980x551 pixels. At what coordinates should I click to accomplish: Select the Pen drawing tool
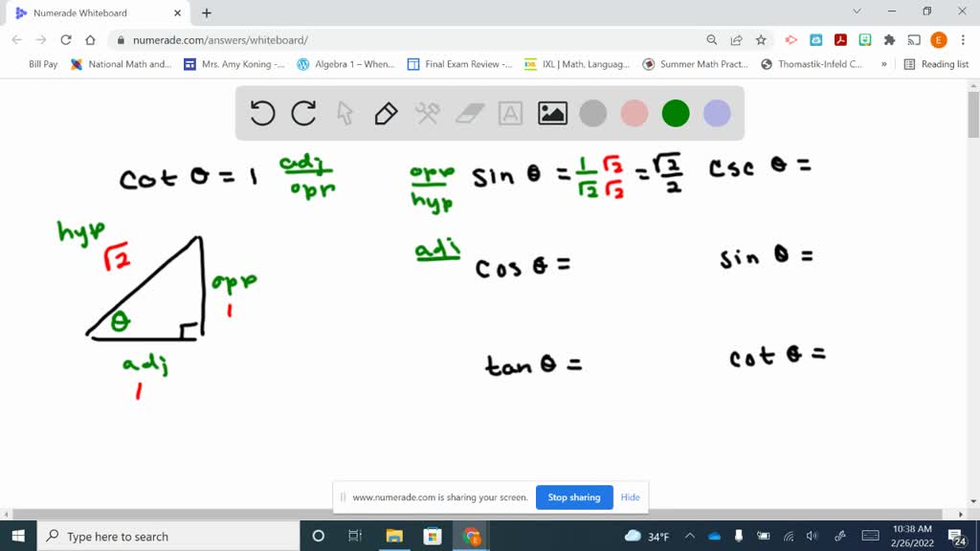[x=384, y=113]
